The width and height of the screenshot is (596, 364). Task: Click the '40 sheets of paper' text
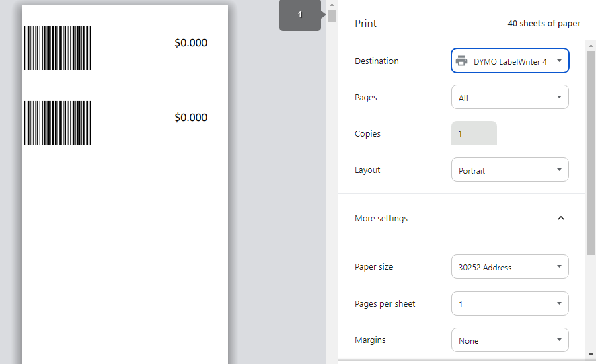click(x=544, y=23)
